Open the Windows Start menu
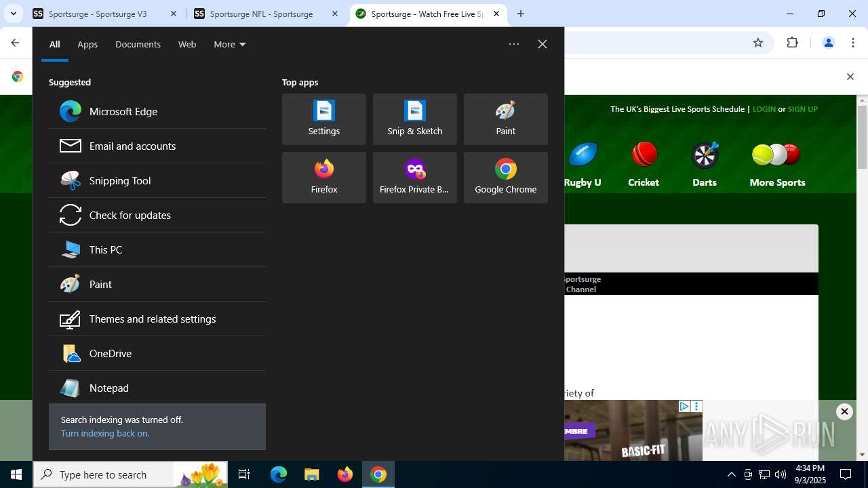 pyautogui.click(x=16, y=474)
